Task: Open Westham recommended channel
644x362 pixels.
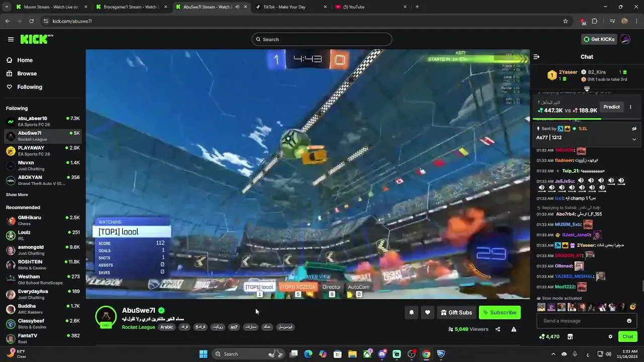Action: 43,280
